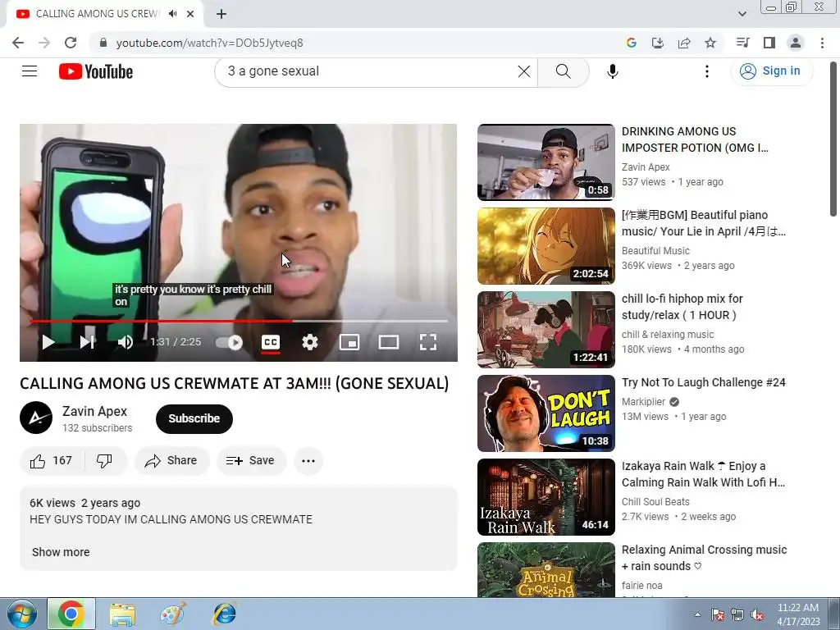
Task: Open Chrome media controls
Action: pos(742,43)
